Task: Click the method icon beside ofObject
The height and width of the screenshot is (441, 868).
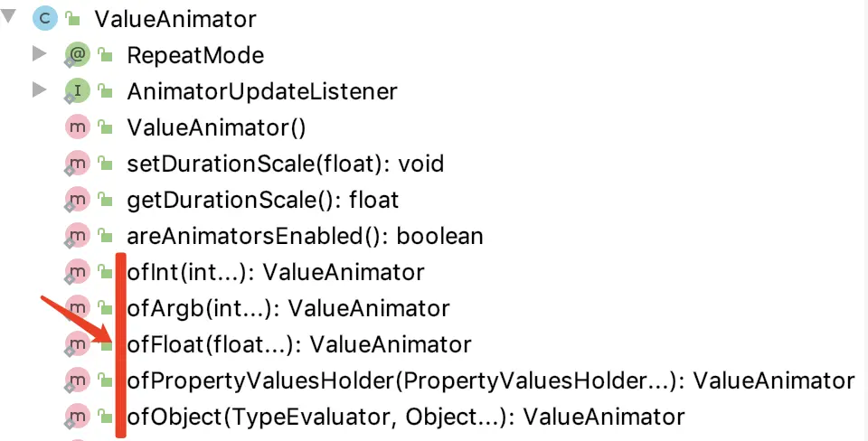Action: [77, 416]
